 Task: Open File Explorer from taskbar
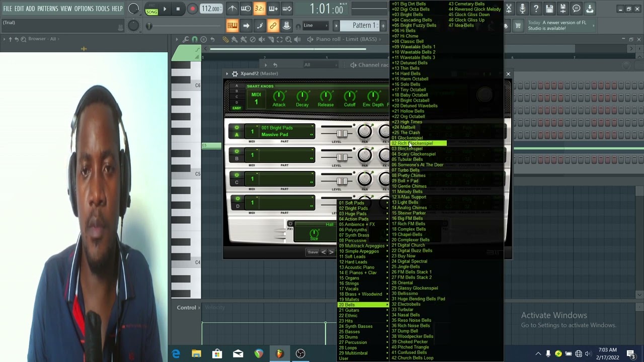click(x=196, y=354)
